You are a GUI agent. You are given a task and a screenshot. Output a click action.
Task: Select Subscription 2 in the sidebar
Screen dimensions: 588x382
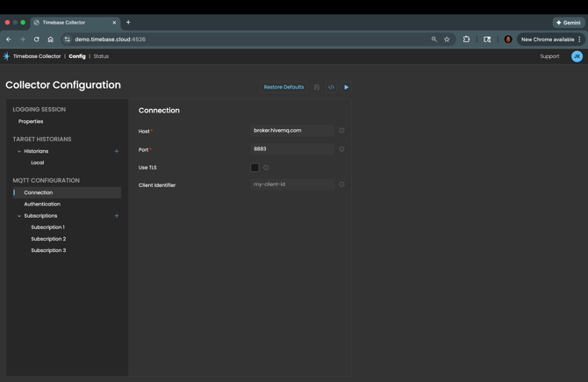click(48, 239)
